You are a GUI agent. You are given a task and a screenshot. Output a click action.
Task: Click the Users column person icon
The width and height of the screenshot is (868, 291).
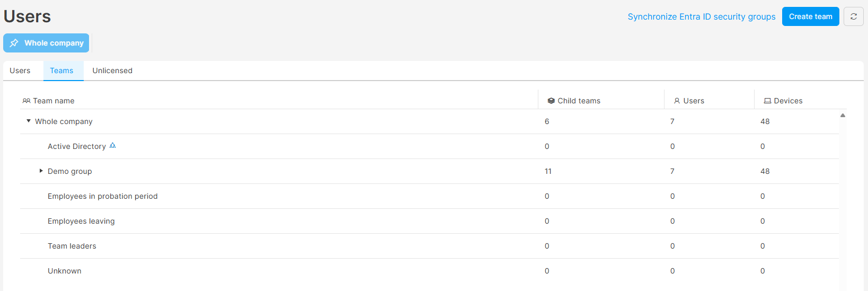[677, 101]
